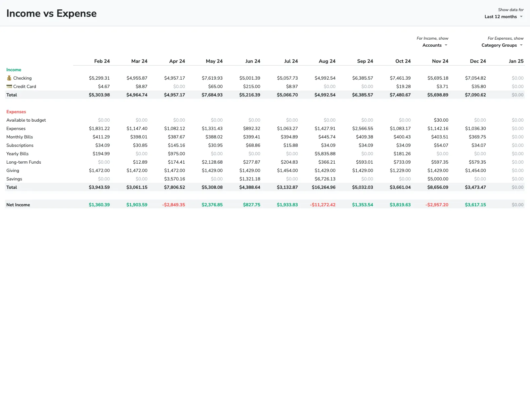Click the Available to budget row label

[26, 120]
